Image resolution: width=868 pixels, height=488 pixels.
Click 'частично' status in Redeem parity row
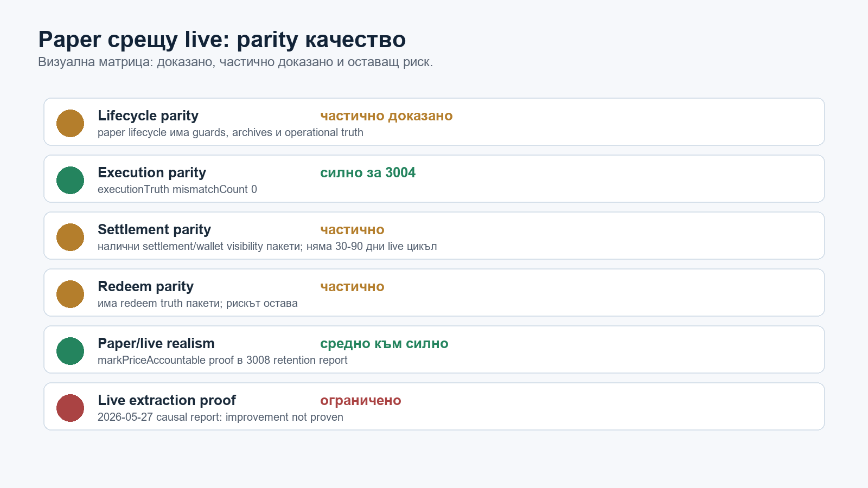(352, 287)
